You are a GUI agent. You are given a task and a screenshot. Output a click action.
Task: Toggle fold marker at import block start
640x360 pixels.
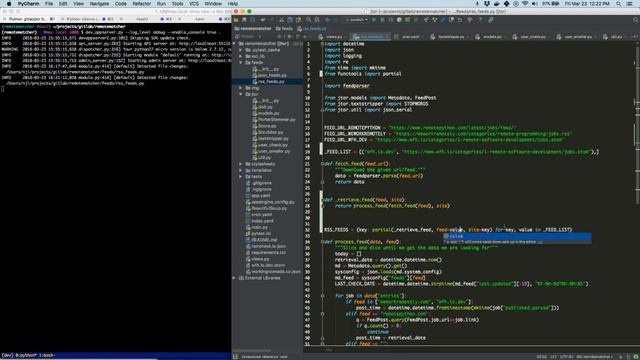click(322, 44)
